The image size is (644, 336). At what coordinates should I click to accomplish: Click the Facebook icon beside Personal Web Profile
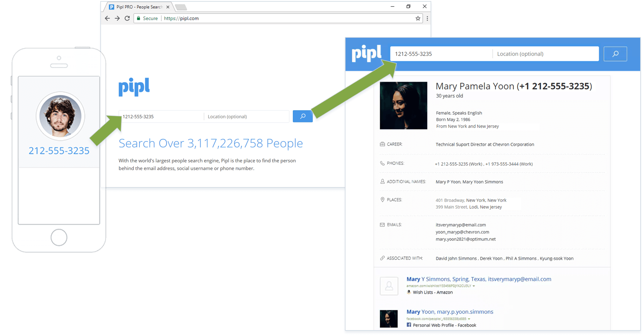pos(409,325)
